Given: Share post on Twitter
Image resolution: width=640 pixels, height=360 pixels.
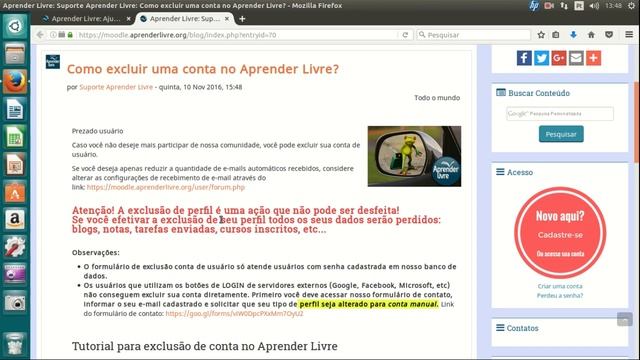Looking at the screenshot, I should click(542, 58).
